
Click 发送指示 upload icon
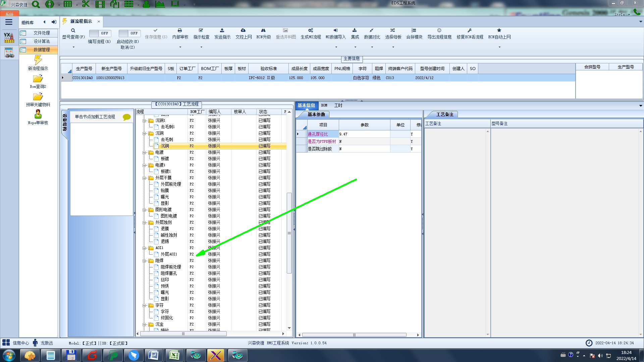coord(222,31)
